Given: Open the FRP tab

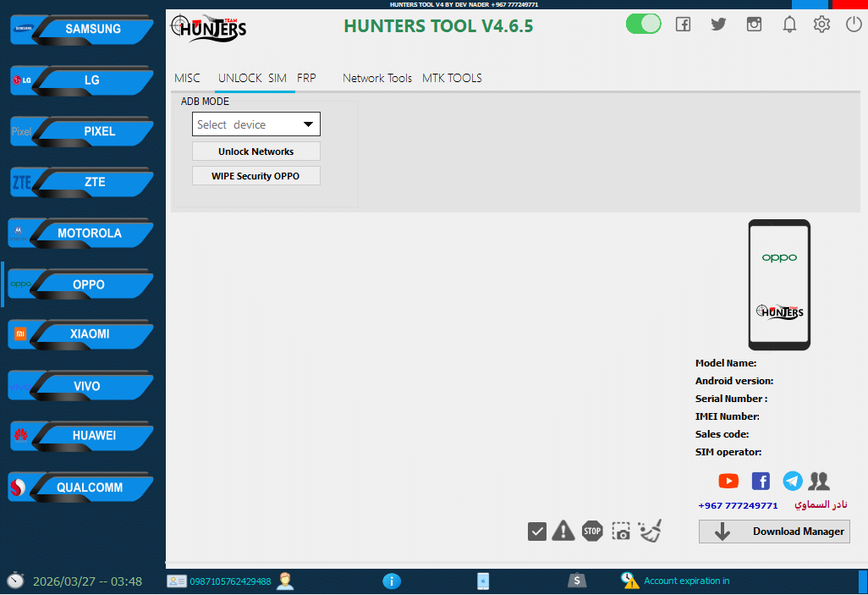Looking at the screenshot, I should 306,78.
